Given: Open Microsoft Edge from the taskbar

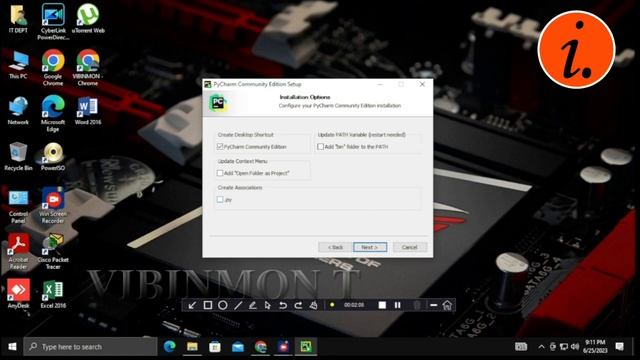Looking at the screenshot, I should coord(169,347).
